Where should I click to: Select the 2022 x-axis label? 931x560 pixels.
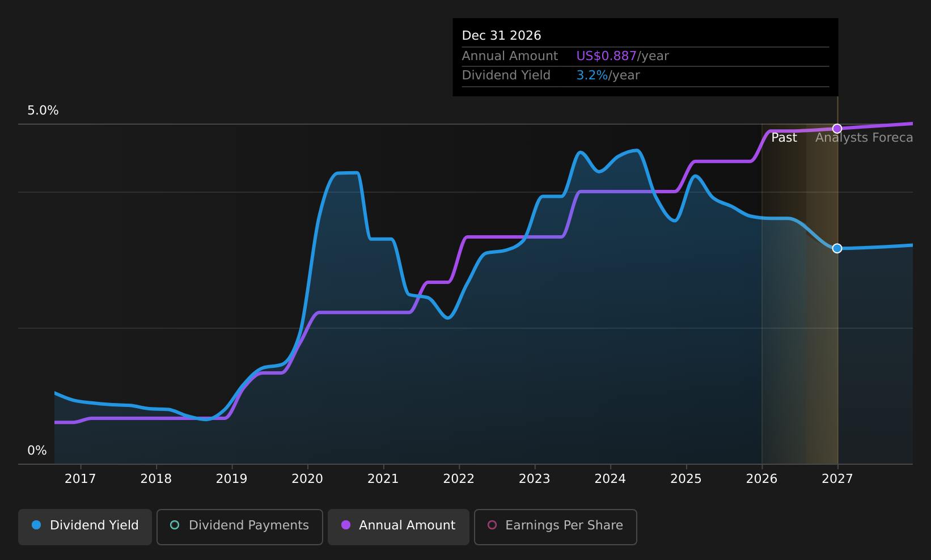pos(459,479)
